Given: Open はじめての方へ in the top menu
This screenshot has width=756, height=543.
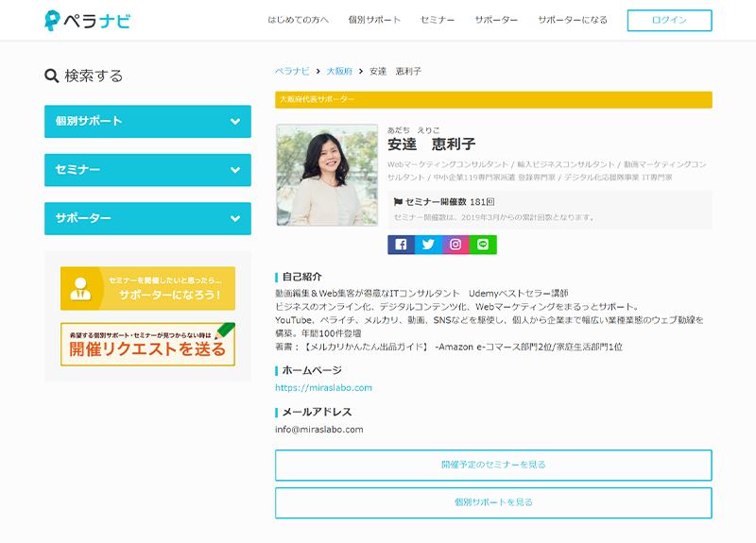Looking at the screenshot, I should pos(298,20).
